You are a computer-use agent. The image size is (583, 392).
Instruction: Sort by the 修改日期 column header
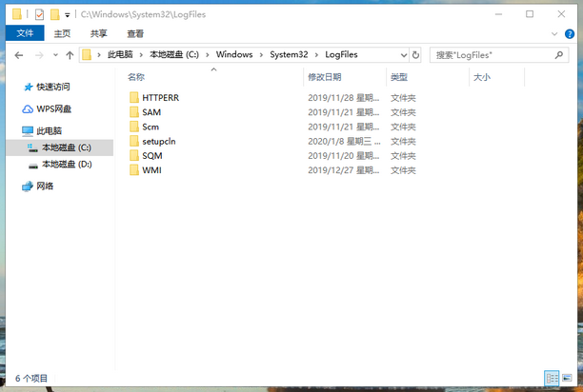pos(324,77)
